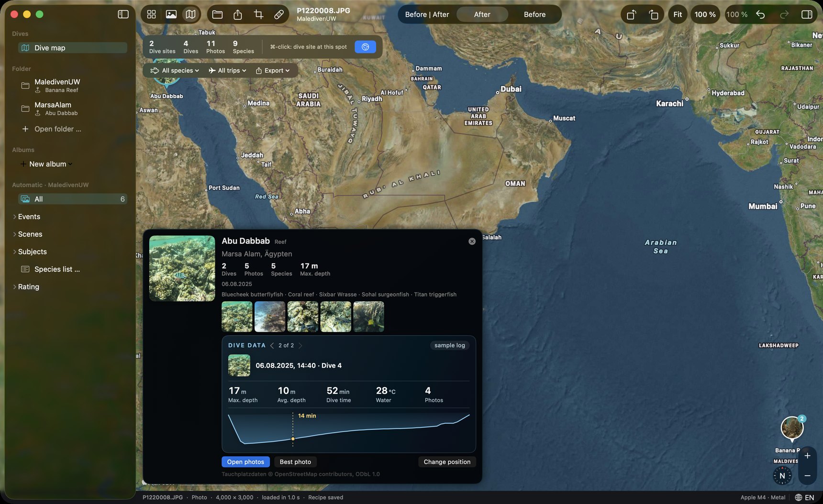Select the All automatic album row
The height and width of the screenshot is (504, 823).
click(73, 199)
